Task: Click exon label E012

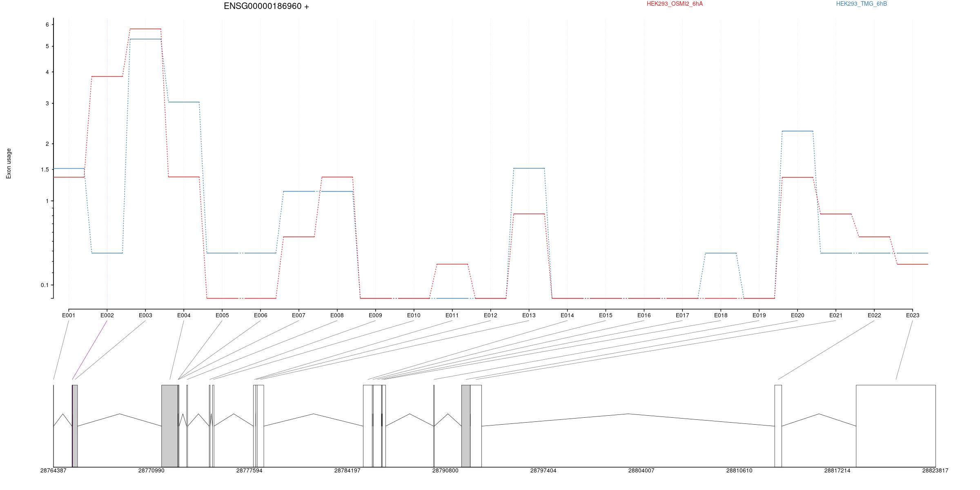Action: (490, 315)
